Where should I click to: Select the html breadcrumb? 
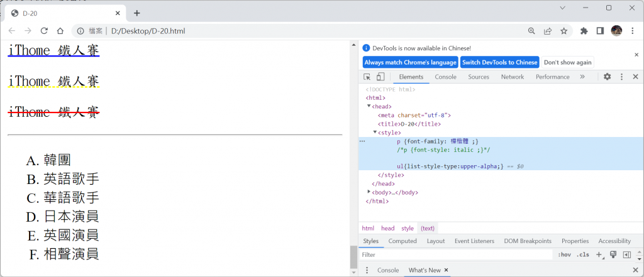[367, 228]
